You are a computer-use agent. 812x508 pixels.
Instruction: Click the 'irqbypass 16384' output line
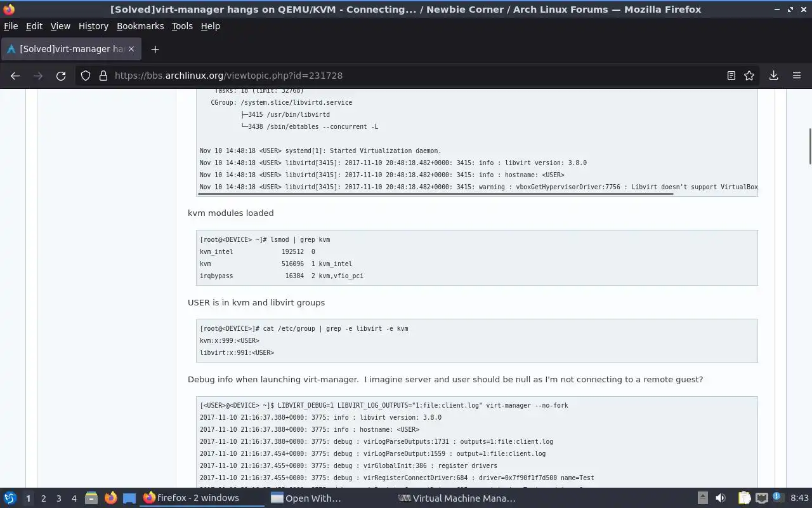[282, 276]
